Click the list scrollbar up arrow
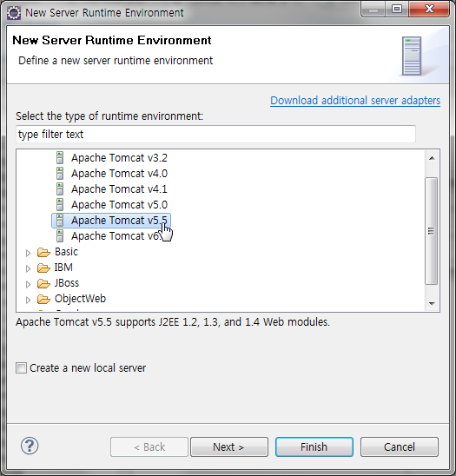Viewport: 456px width, 476px height. 432,158
